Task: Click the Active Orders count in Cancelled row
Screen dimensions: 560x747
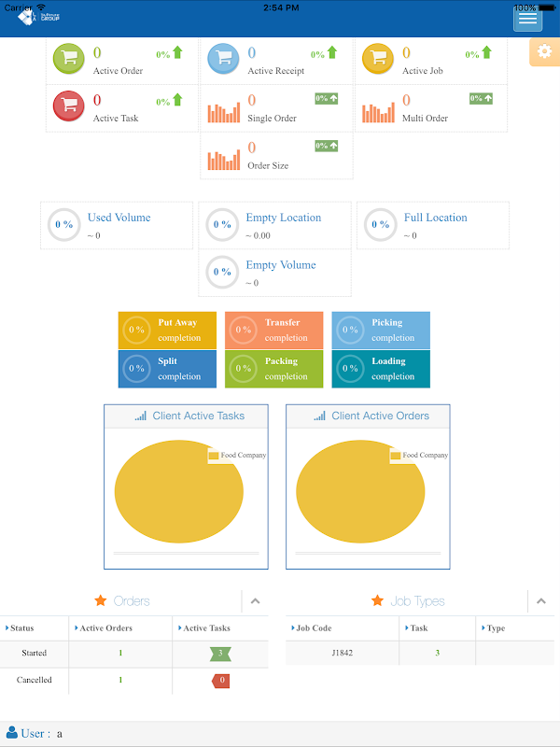Action: point(120,680)
